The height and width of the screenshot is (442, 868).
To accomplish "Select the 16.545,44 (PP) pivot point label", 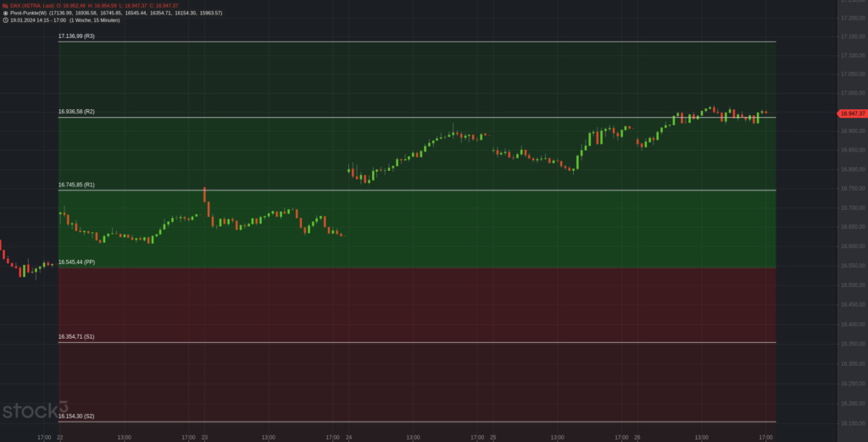I will [x=76, y=262].
